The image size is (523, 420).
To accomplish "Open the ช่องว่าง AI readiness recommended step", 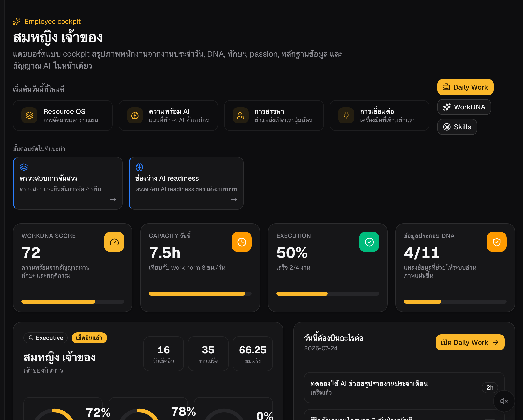I will 186,183.
